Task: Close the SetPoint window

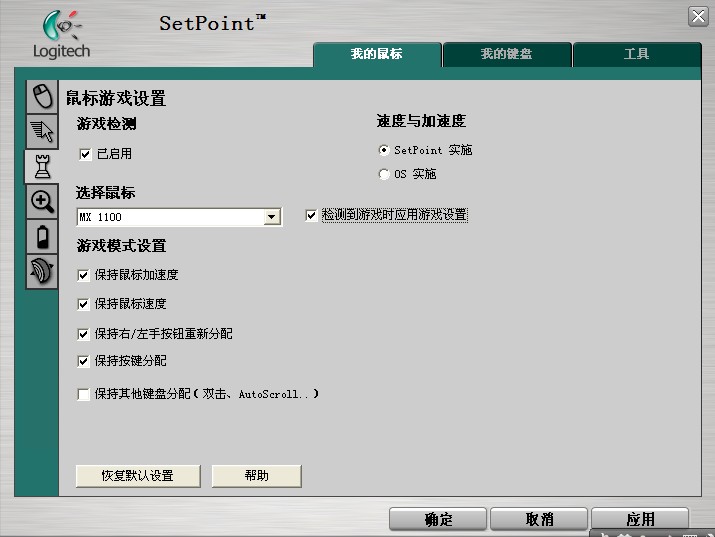Action: point(698,16)
